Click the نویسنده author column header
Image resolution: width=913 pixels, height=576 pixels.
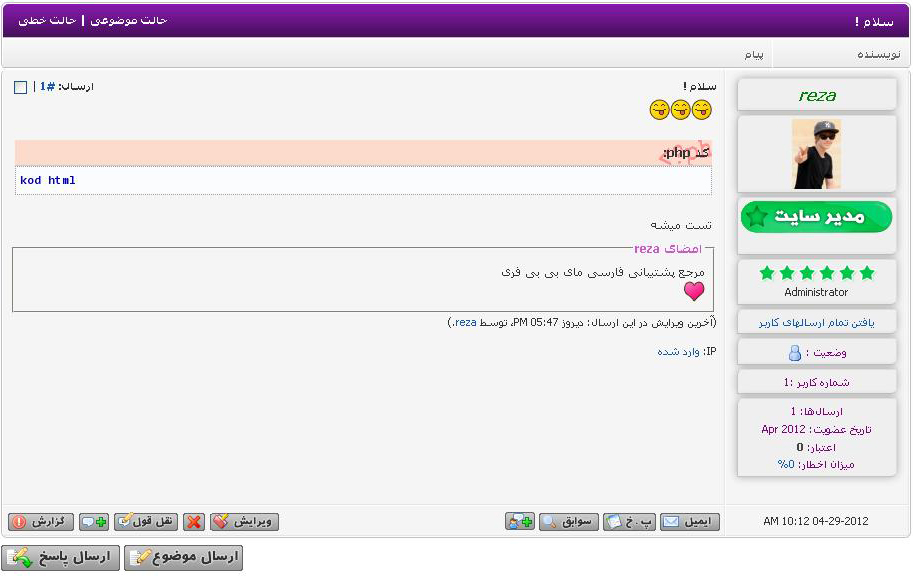click(x=879, y=54)
